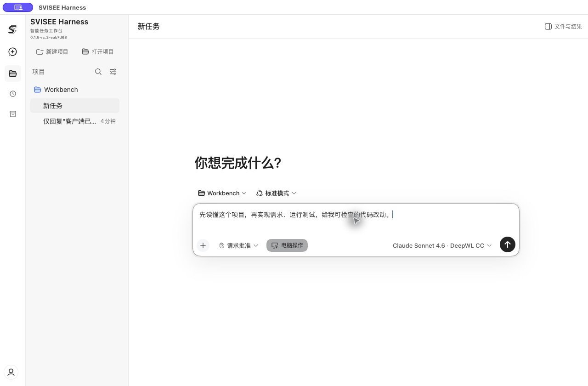Open the projects folder icon in rail

point(12,74)
